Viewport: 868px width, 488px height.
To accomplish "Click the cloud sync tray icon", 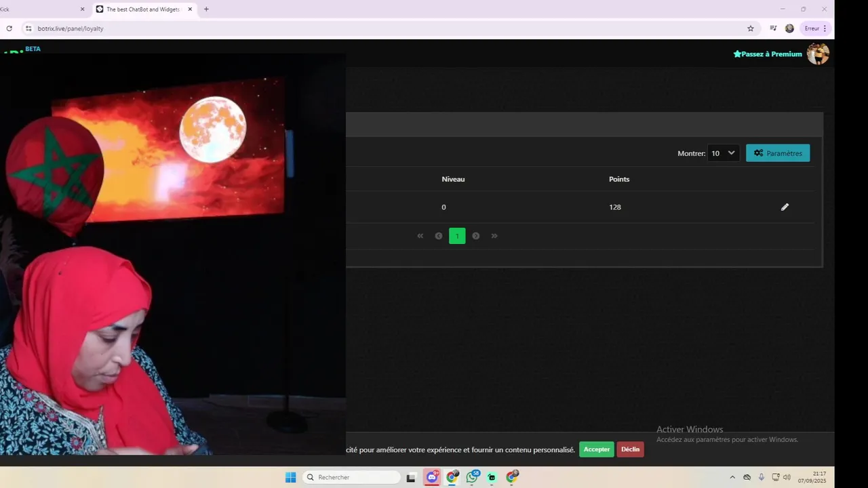I will tap(747, 477).
